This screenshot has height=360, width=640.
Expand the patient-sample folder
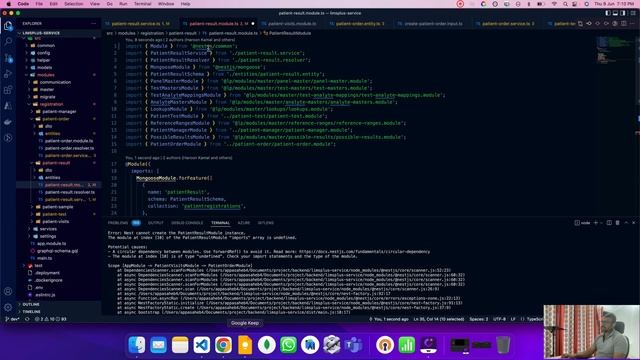(57, 207)
